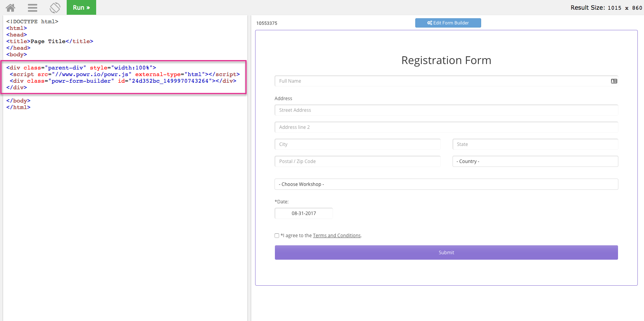Click the closing </html> tag line

18,108
